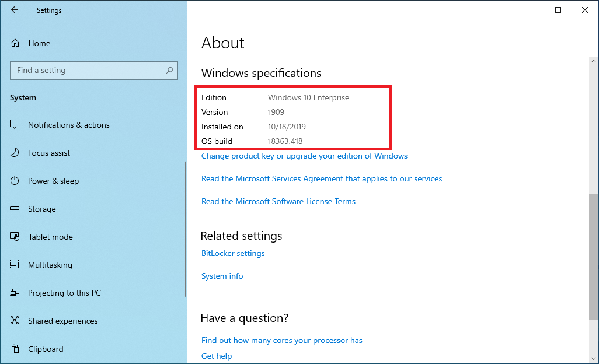Open BitLocker settings
Image resolution: width=599 pixels, height=364 pixels.
click(233, 253)
